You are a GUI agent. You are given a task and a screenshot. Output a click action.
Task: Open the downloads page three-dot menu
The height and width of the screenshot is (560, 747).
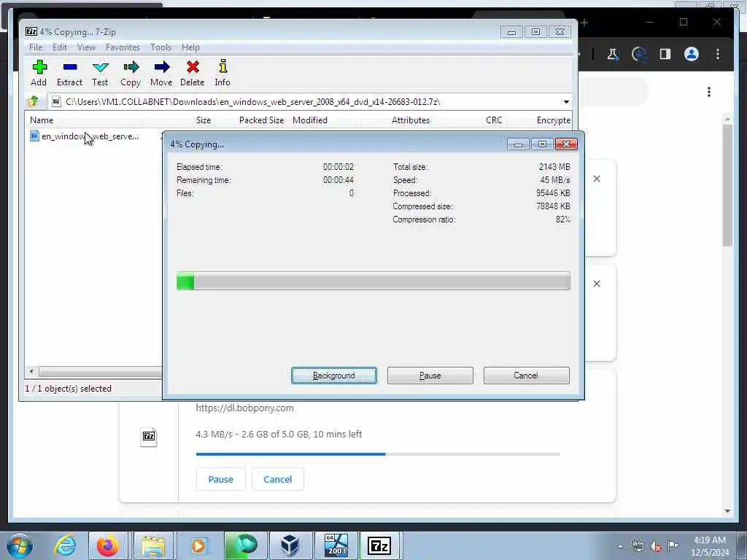point(709,92)
